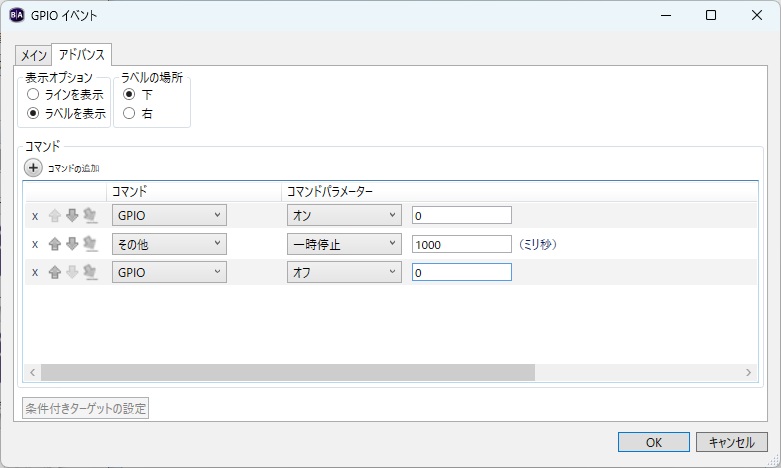The height and width of the screenshot is (468, 781).
Task: Select the ラベルを表示 radio option
Action: point(33,113)
